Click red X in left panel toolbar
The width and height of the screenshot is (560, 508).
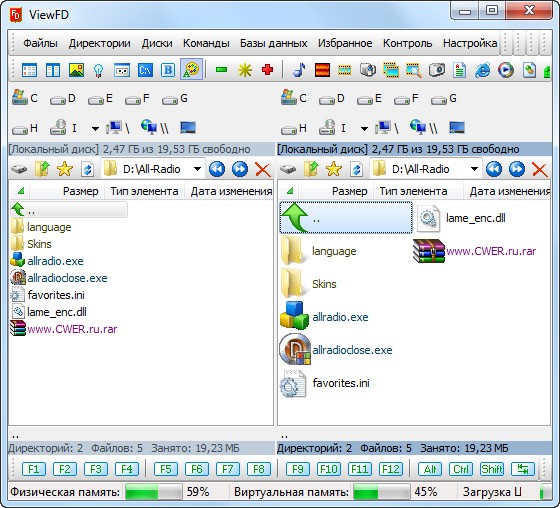point(262,169)
